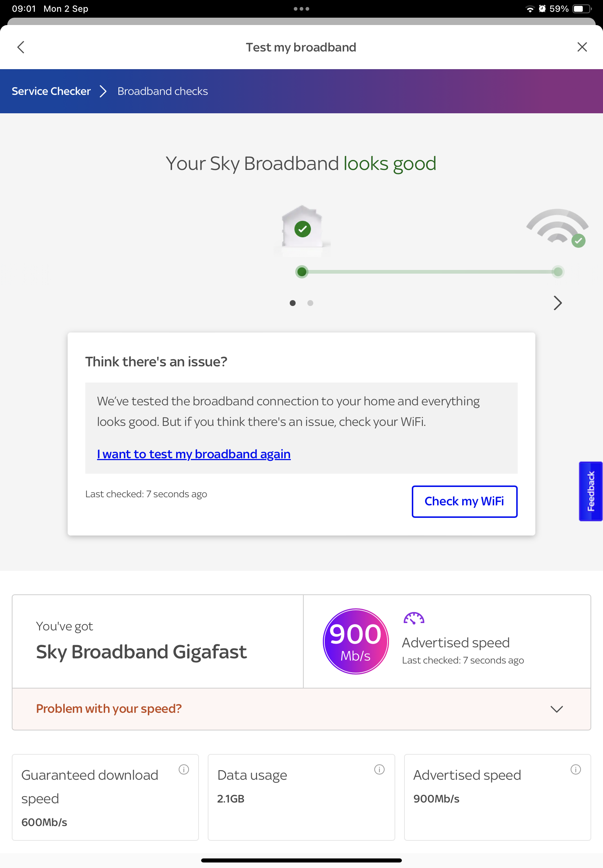
Task: Select the first carousel page dot
Action: coord(292,303)
